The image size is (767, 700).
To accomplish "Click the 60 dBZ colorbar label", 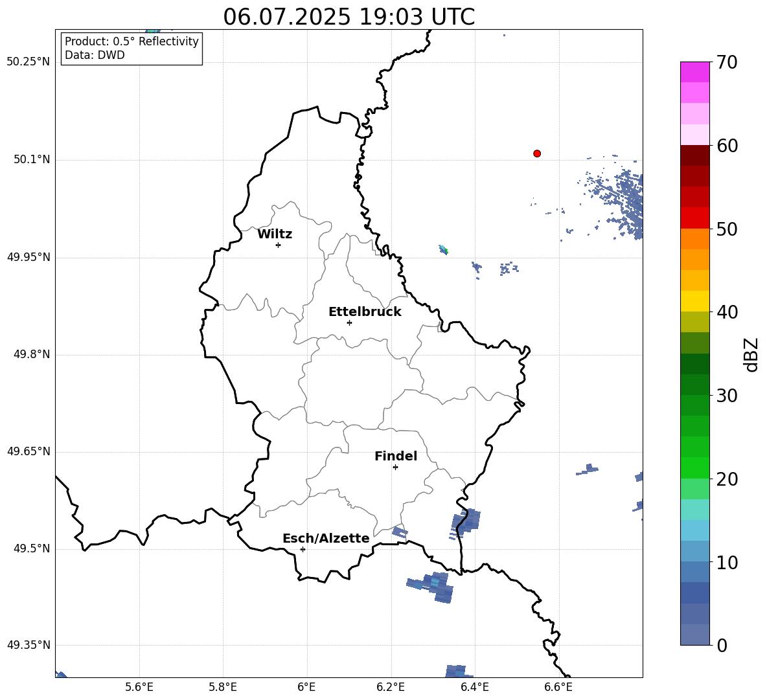I will click(727, 146).
